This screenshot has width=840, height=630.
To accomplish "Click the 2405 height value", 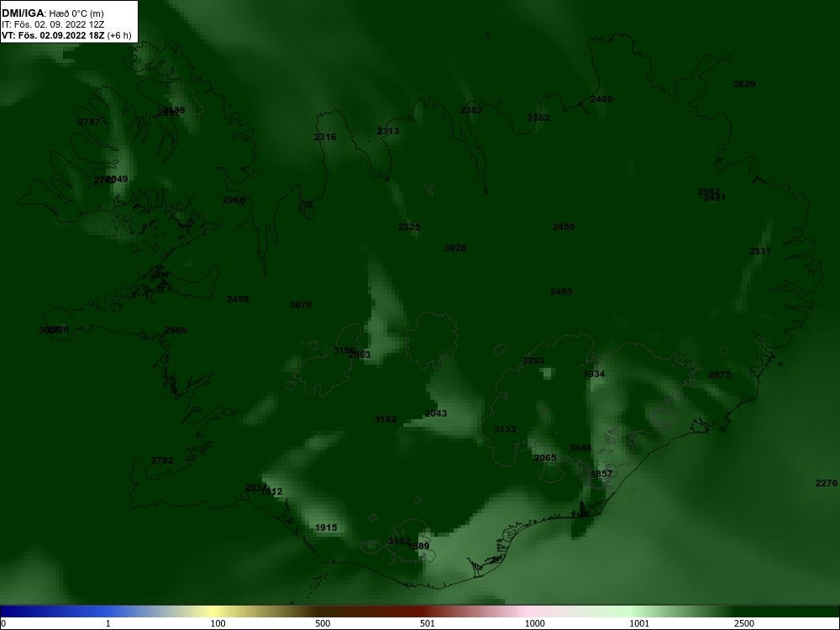I will pyautogui.click(x=601, y=99).
